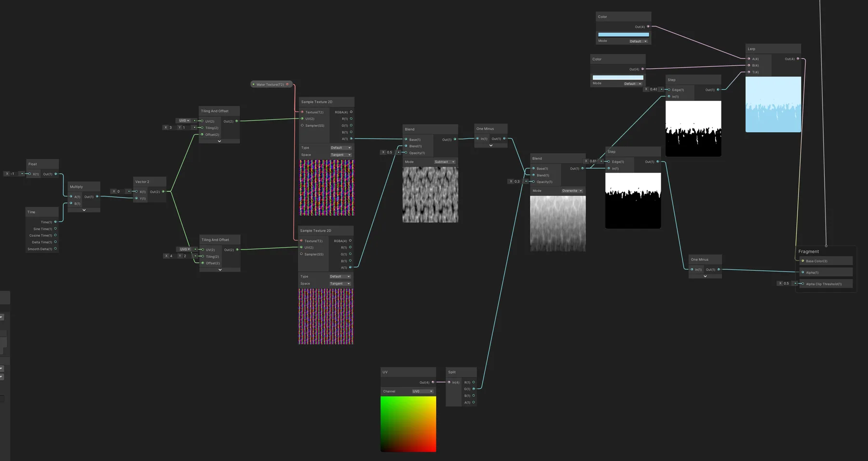This screenshot has height=461, width=868.
Task: Click the Float node Out(1) port
Action: [x=56, y=174]
